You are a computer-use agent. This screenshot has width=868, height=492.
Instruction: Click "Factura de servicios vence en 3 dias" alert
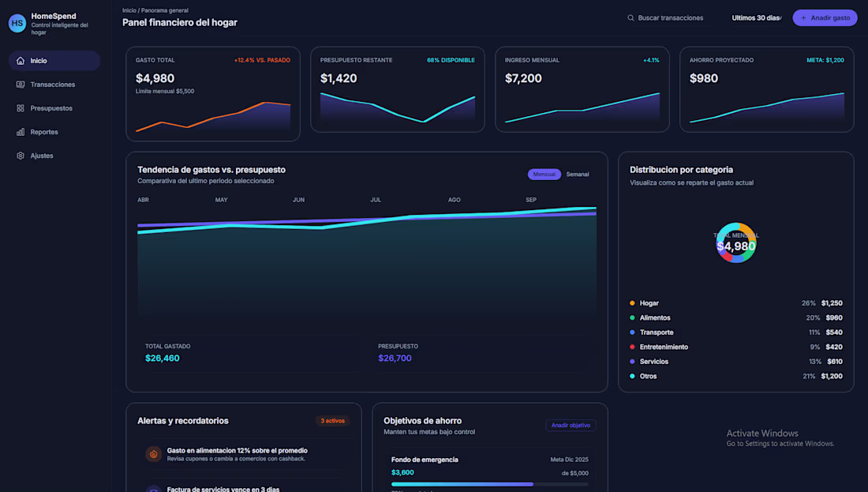[223, 489]
